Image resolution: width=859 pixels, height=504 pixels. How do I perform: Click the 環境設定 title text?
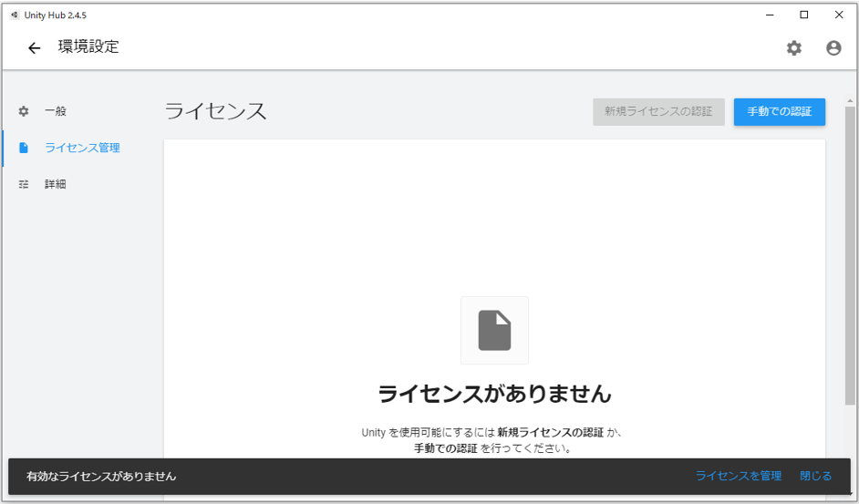pos(88,47)
